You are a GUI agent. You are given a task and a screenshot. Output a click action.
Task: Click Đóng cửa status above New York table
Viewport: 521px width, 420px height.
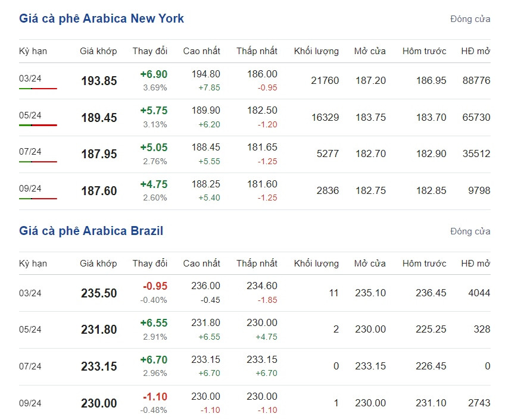470,19
